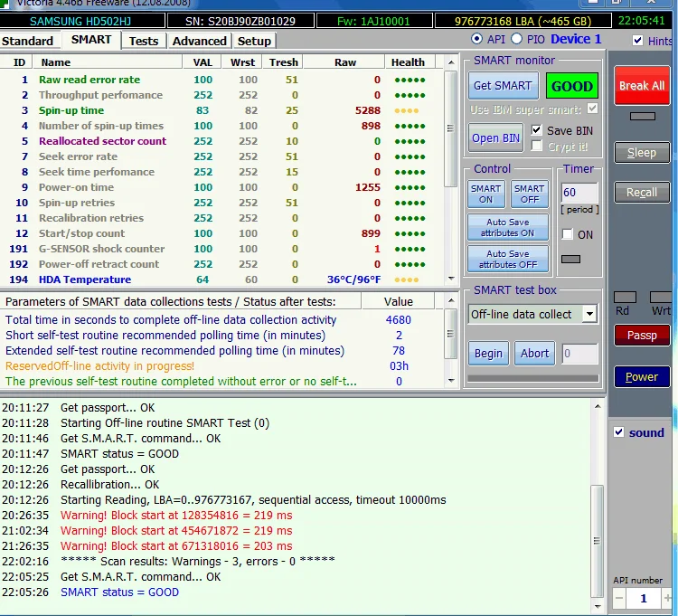Image resolution: width=678 pixels, height=616 pixels.
Task: Click the timer period input field
Action: pos(579,193)
